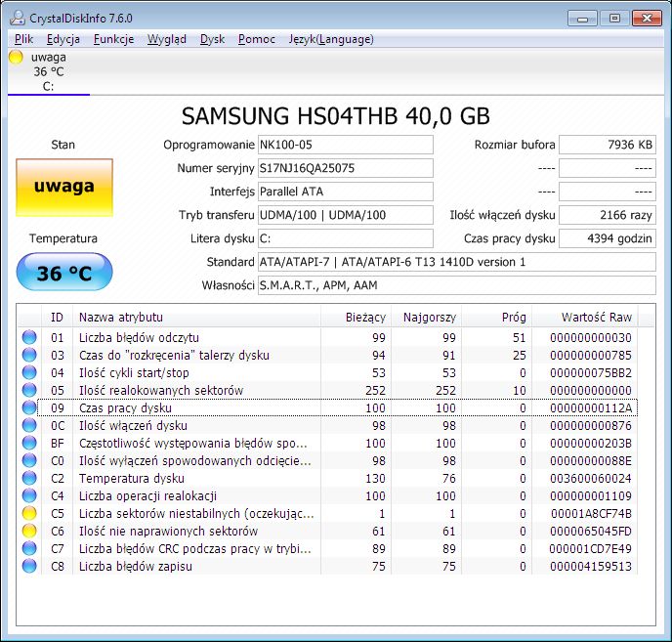
Task: Click the yellow status circle for drive C:
Action: 16,57
